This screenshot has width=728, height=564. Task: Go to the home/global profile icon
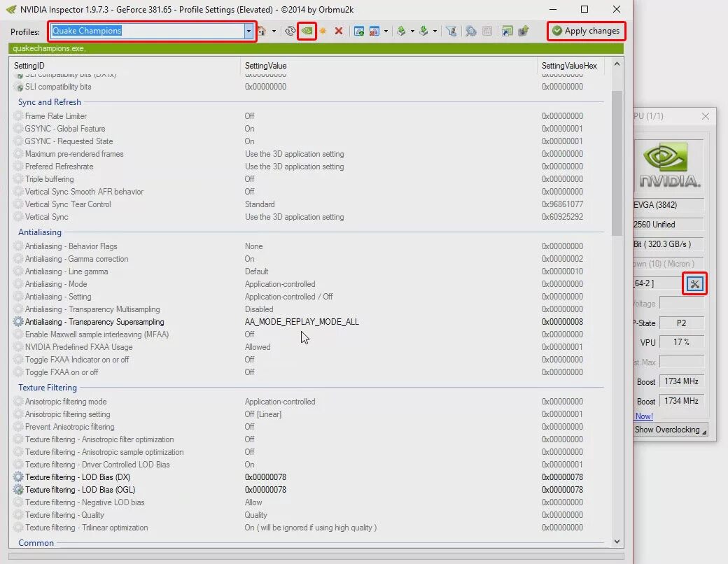[x=262, y=31]
